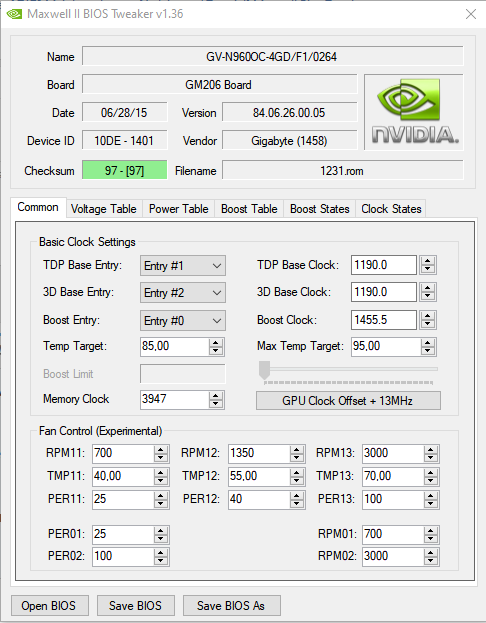Increase Boost Clock with up arrow
This screenshot has height=623, width=486.
428,316
